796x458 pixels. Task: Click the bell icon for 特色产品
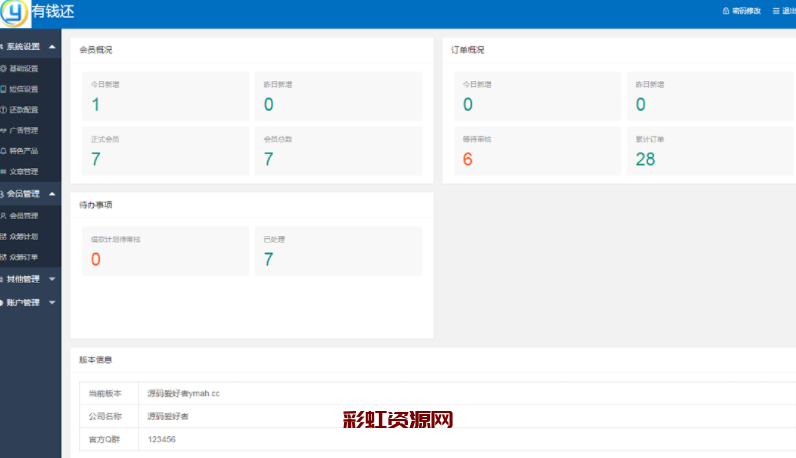click(4, 151)
